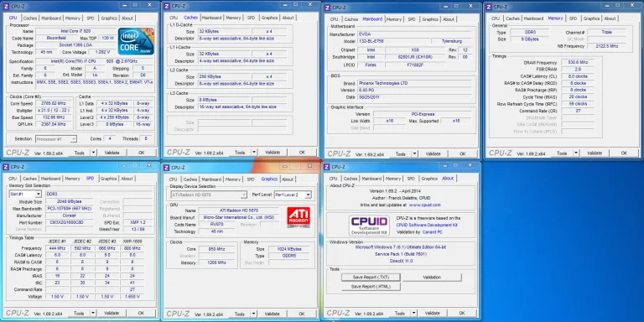Switch to Graphics tab in the SPD-tab window
Image resolution: width=644 pixels, height=322 pixels.
[109, 179]
